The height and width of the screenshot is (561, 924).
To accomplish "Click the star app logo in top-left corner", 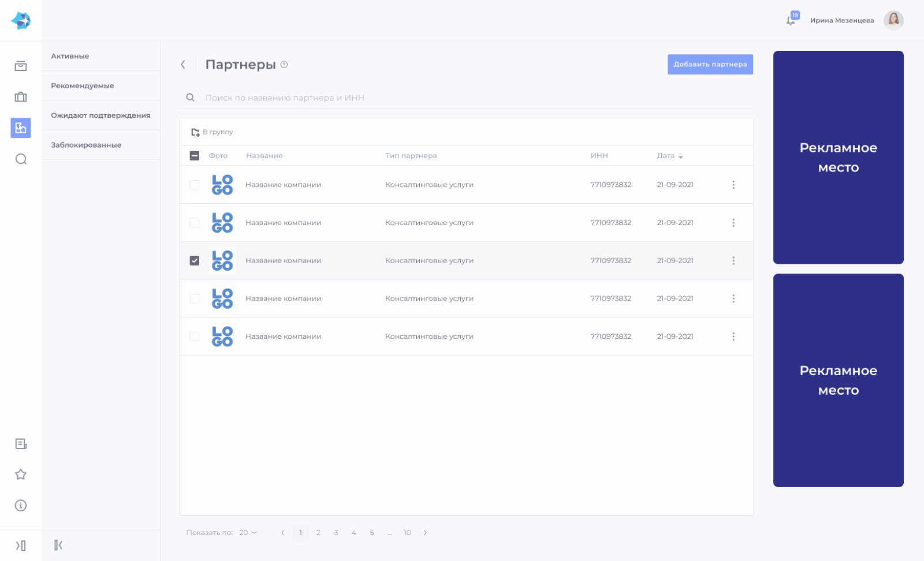I will click(21, 21).
